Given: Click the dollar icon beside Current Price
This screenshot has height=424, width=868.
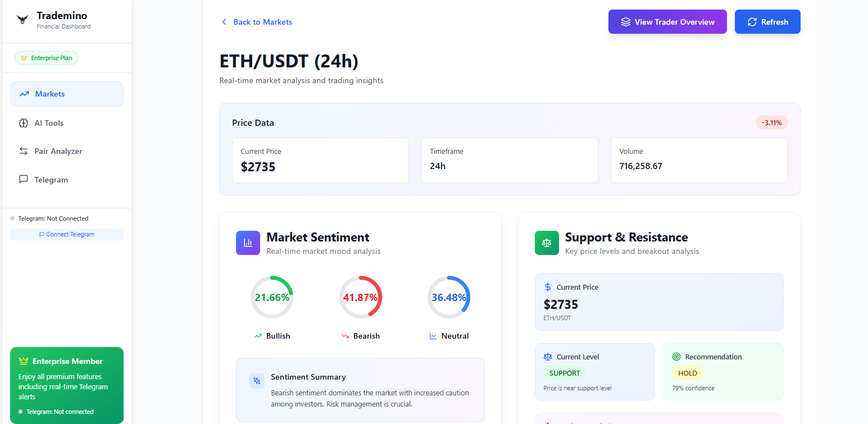Looking at the screenshot, I should pyautogui.click(x=547, y=286).
